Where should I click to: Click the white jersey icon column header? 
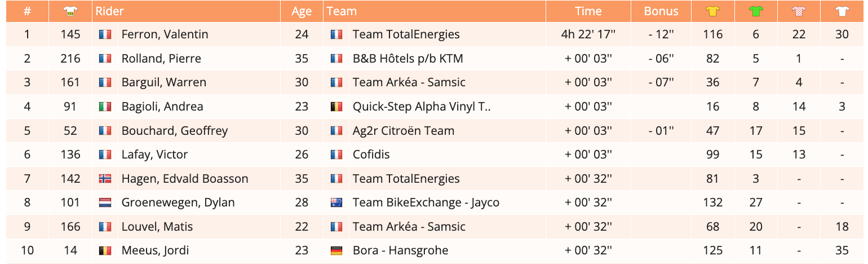pos(842,11)
